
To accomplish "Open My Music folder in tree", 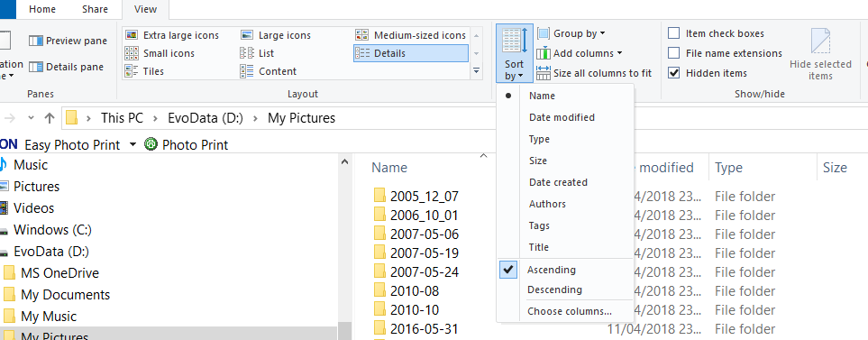I will pyautogui.click(x=49, y=317).
